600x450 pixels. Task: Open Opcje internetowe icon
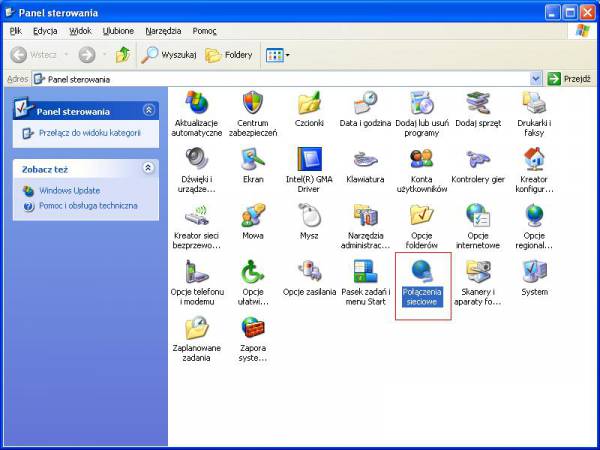pos(478,215)
